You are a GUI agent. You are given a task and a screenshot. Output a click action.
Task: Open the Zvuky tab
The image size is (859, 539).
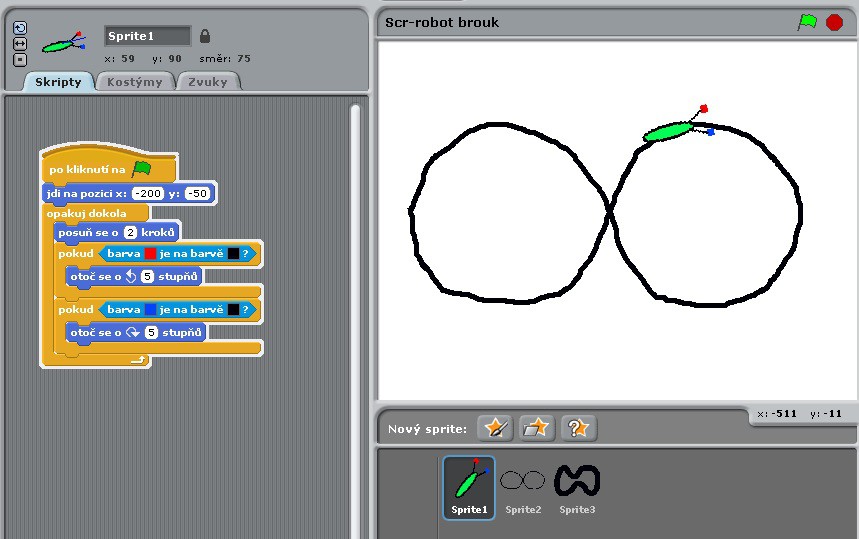coord(209,82)
